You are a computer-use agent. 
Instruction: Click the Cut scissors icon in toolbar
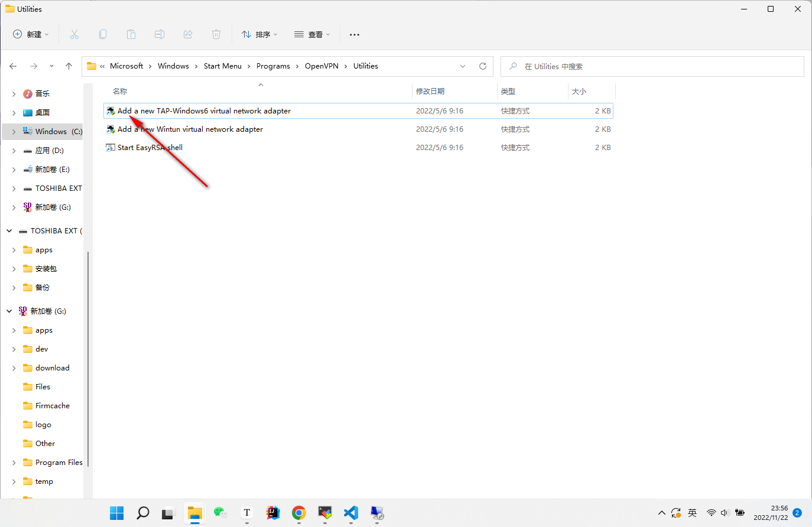[74, 34]
